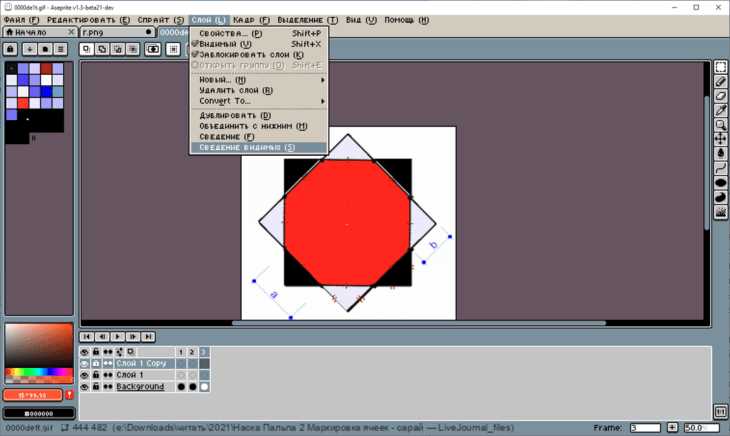Select the Contour tool
The height and width of the screenshot is (436, 730).
coord(721,197)
